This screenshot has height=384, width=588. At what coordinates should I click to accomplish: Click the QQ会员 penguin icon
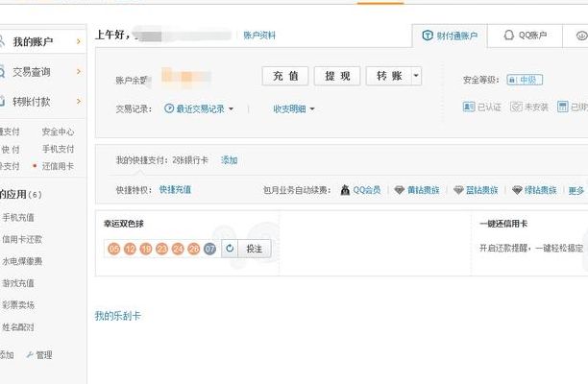(x=345, y=190)
